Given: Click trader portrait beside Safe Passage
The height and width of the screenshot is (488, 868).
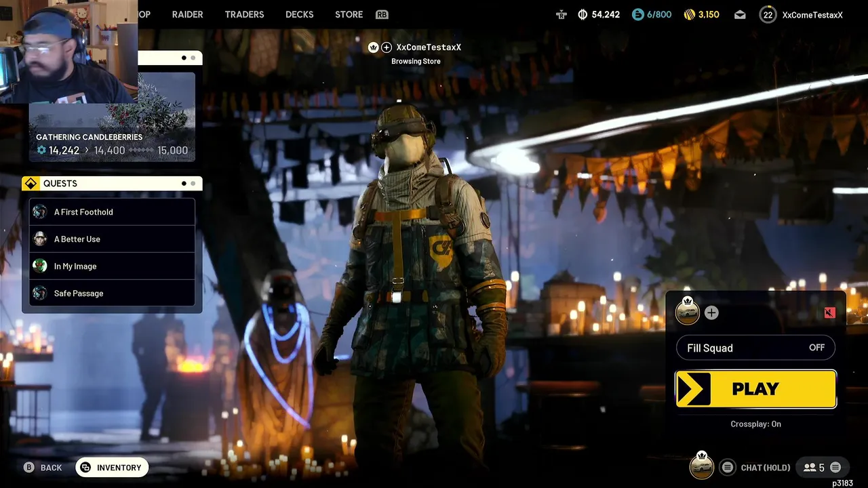Looking at the screenshot, I should point(40,293).
